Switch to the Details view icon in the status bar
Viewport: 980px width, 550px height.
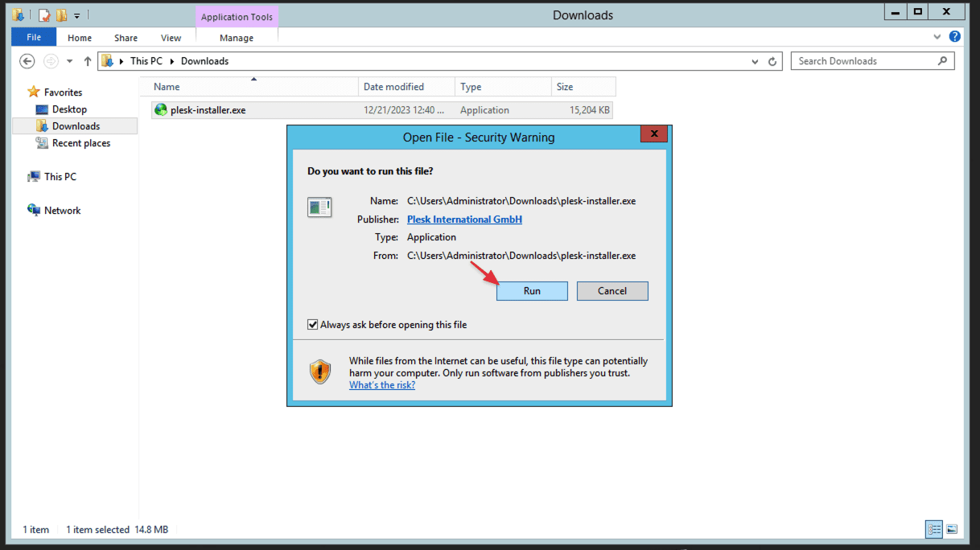[x=934, y=529]
